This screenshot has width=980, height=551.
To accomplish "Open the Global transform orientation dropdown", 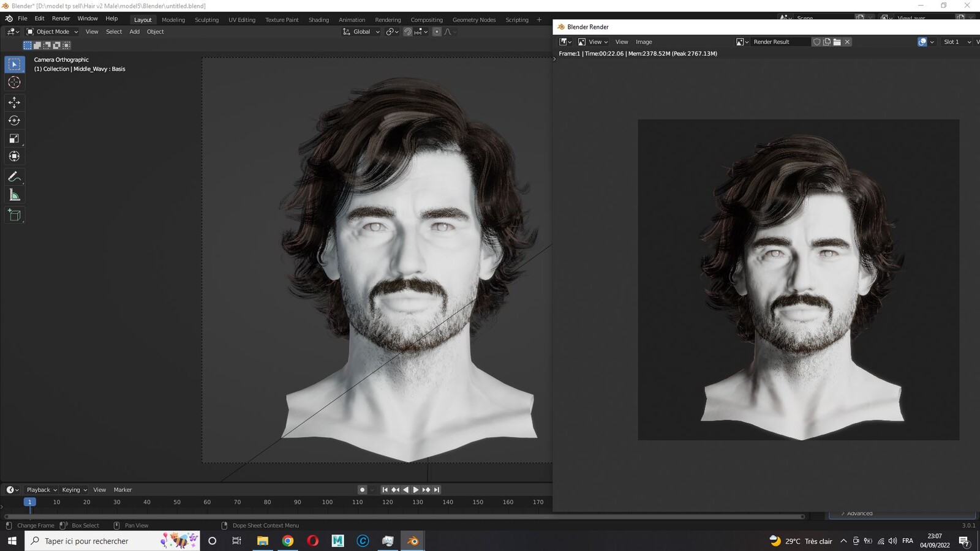I will pyautogui.click(x=361, y=32).
